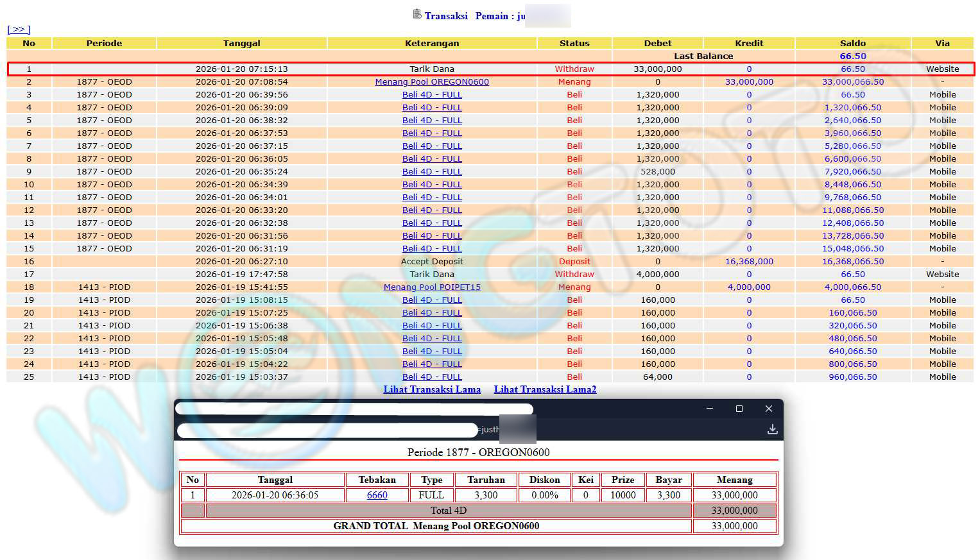Viewport: 980px width, 560px height.
Task: Open Beli 4D - FULL in row 9
Action: tap(432, 172)
